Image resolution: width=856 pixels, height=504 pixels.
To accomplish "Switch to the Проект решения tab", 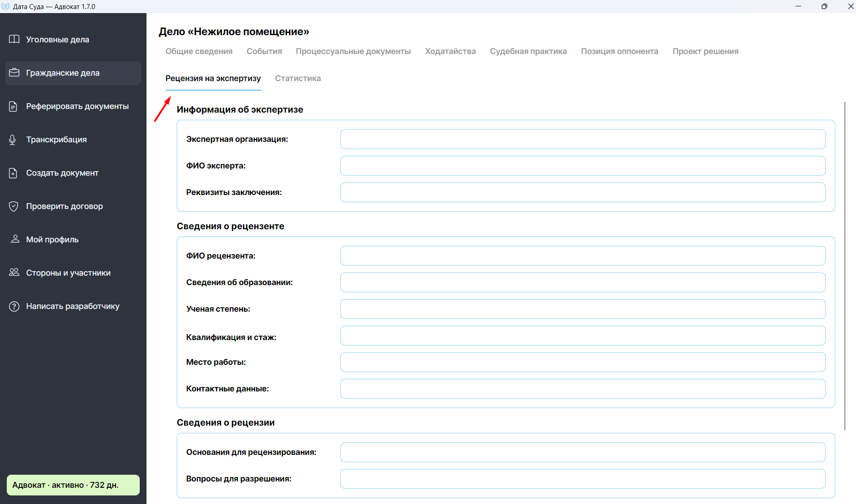I will click(x=705, y=51).
